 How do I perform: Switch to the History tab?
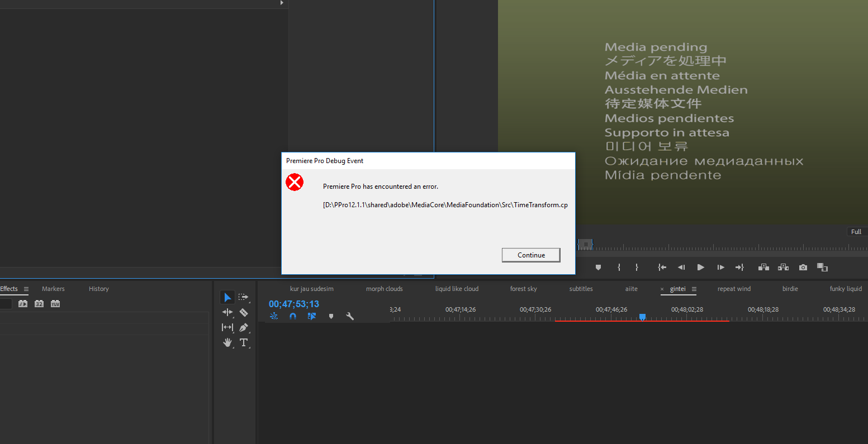98,289
